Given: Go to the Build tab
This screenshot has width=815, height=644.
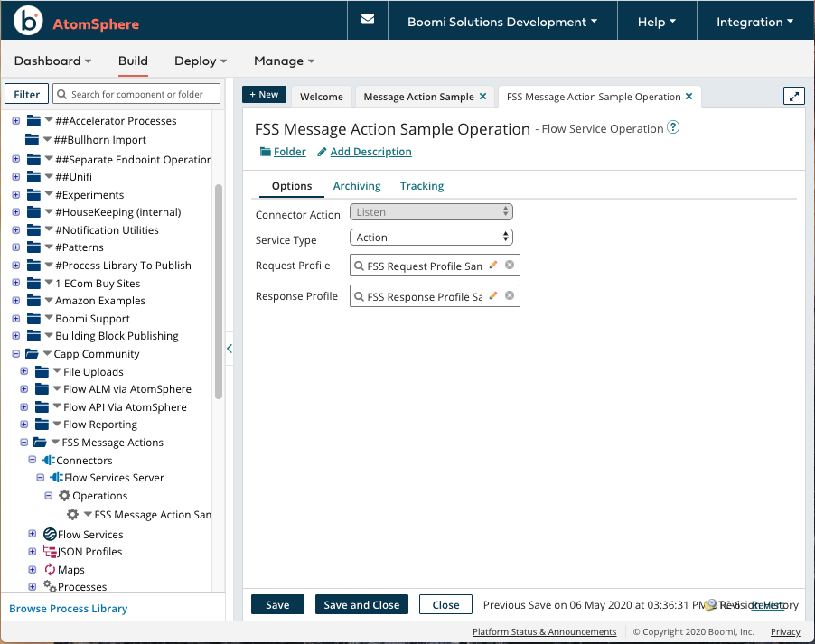Looking at the screenshot, I should click(133, 61).
